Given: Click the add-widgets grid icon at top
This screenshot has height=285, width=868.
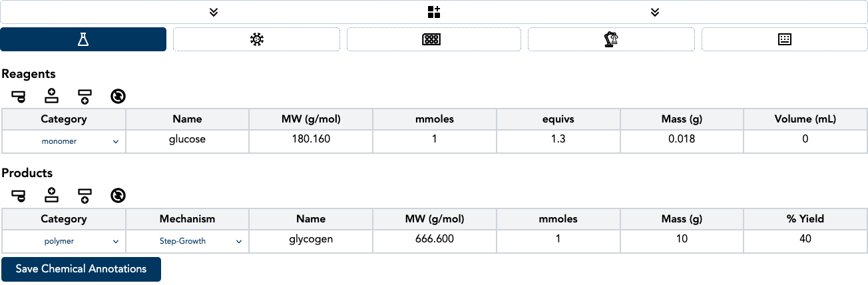Looking at the screenshot, I should [434, 12].
